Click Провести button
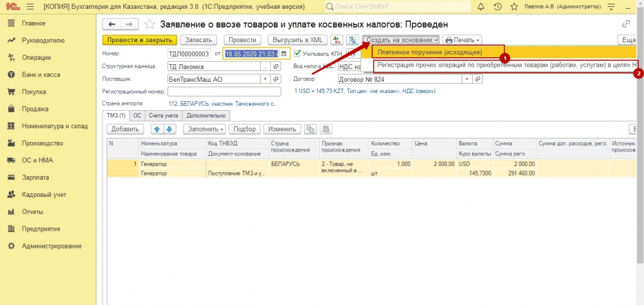This screenshot has height=305, width=644. click(x=242, y=40)
